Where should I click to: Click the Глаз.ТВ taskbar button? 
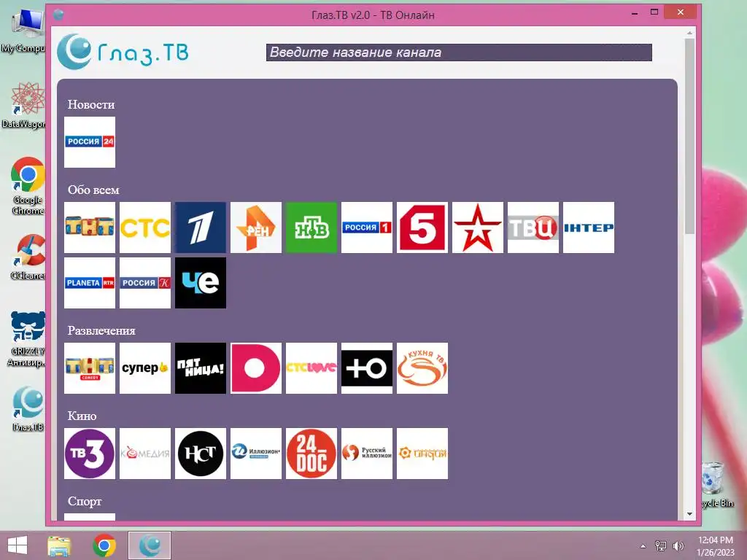[150, 545]
